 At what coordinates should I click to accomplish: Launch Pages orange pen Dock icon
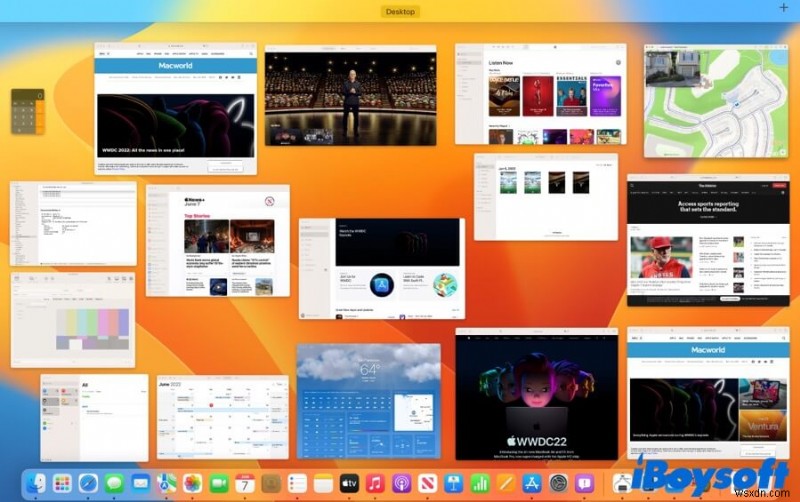(506, 483)
